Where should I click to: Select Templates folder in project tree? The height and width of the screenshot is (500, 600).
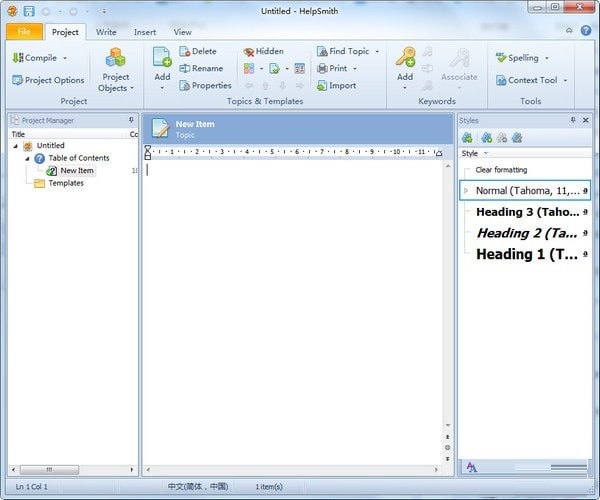tap(66, 183)
